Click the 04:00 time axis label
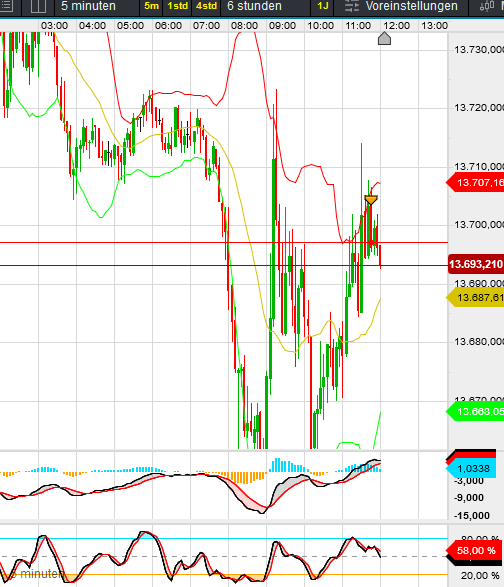The height and width of the screenshot is (587, 504). [x=92, y=26]
